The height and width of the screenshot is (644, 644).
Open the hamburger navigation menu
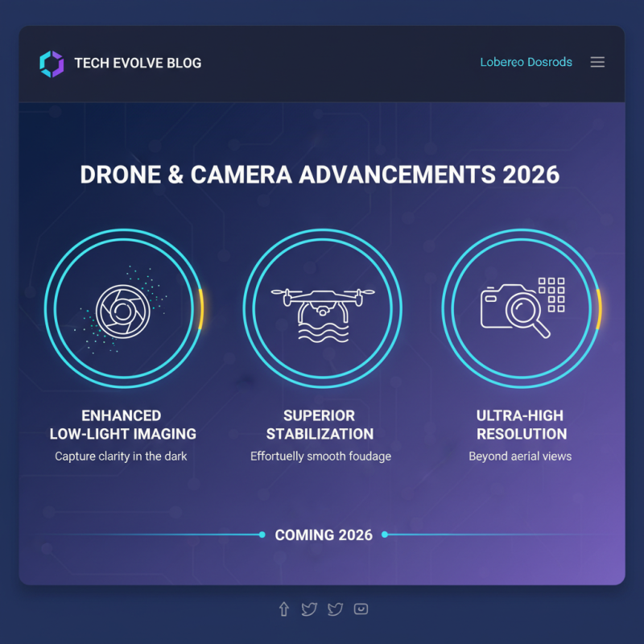tap(597, 61)
